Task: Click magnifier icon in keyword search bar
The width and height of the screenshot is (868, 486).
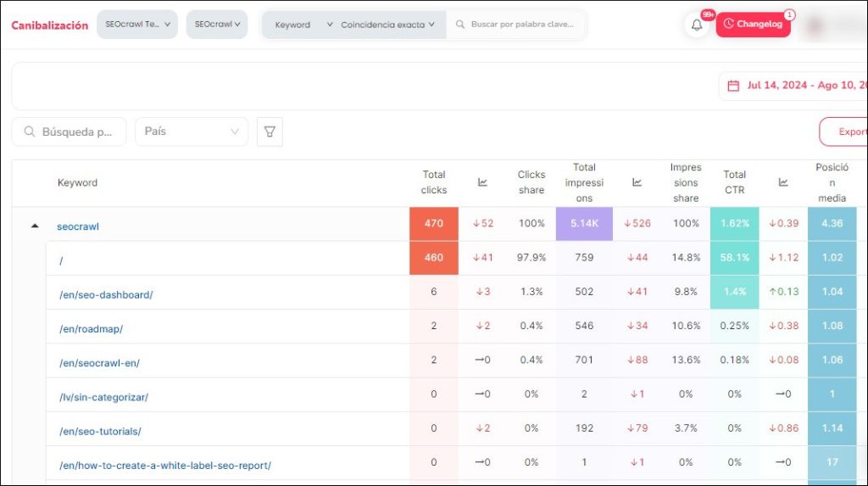Action: pyautogui.click(x=460, y=25)
